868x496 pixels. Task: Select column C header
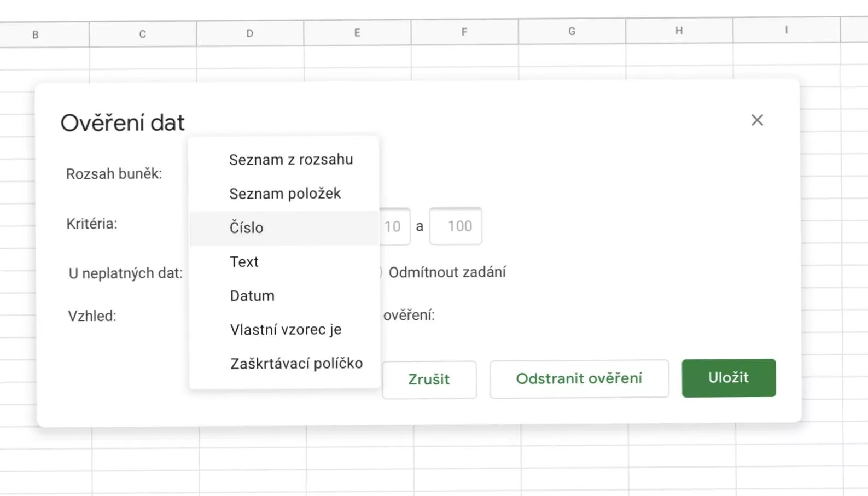pyautogui.click(x=143, y=34)
